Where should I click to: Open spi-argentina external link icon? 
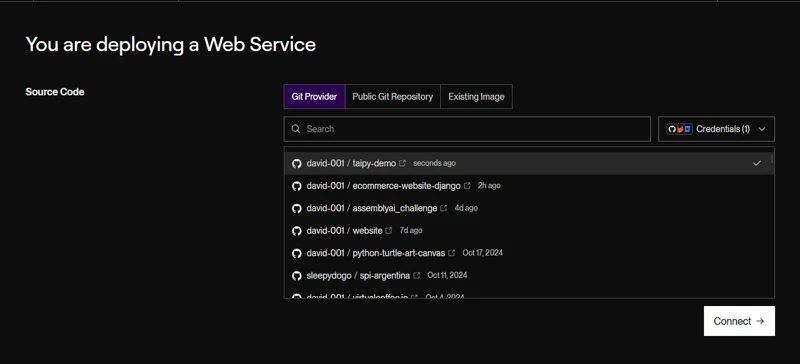pyautogui.click(x=417, y=276)
